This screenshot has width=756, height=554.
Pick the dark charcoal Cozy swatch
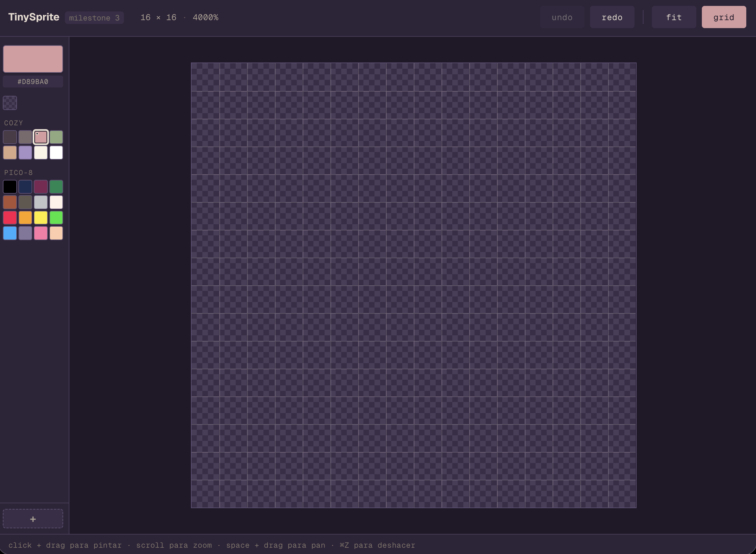[x=10, y=137]
